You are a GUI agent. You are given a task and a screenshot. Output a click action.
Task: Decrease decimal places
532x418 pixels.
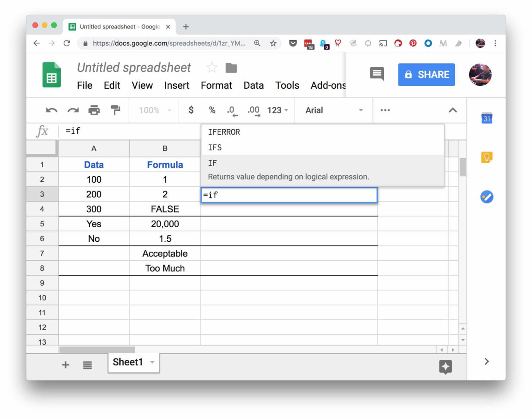pyautogui.click(x=231, y=110)
